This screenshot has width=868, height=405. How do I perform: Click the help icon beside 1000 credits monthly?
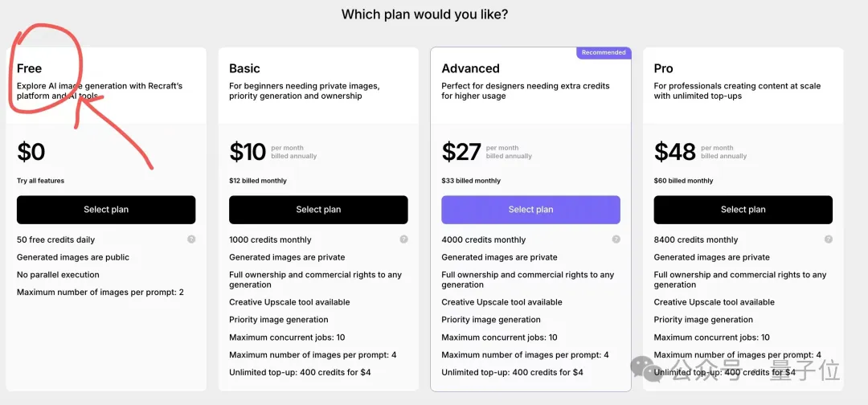pyautogui.click(x=403, y=239)
